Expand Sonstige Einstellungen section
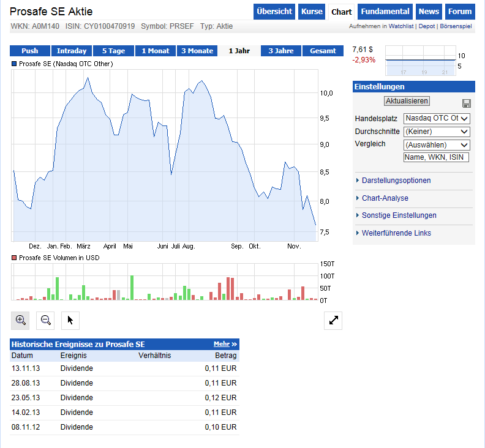The image size is (485, 448). click(x=399, y=215)
